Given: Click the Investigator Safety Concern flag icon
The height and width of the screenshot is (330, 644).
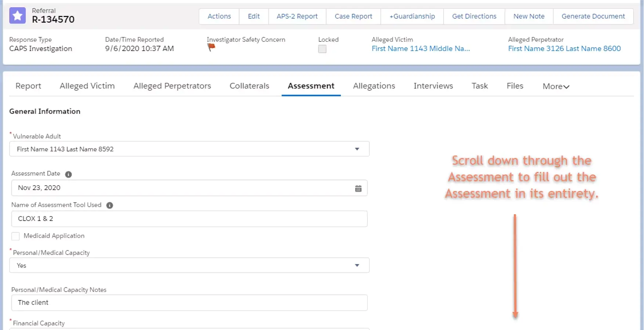Looking at the screenshot, I should pos(211,48).
